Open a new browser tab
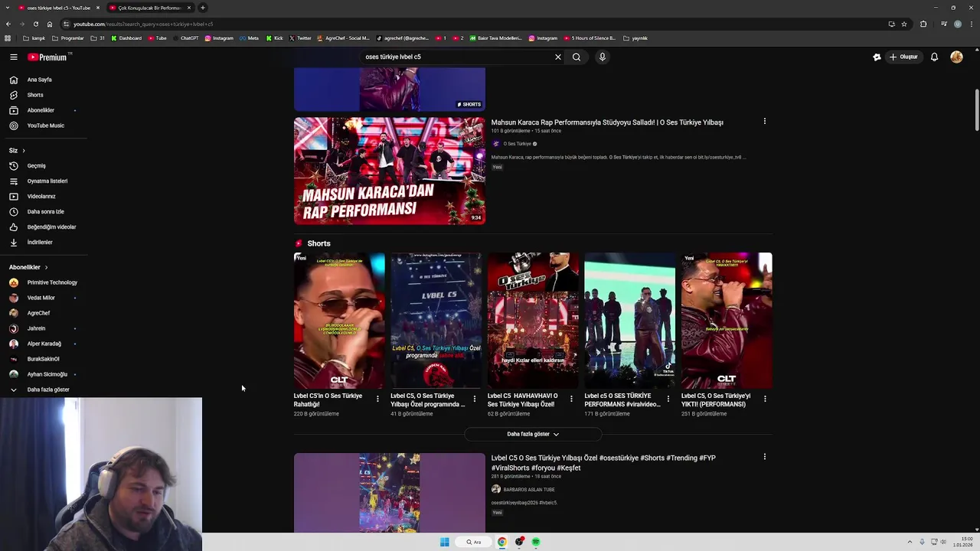 (203, 8)
